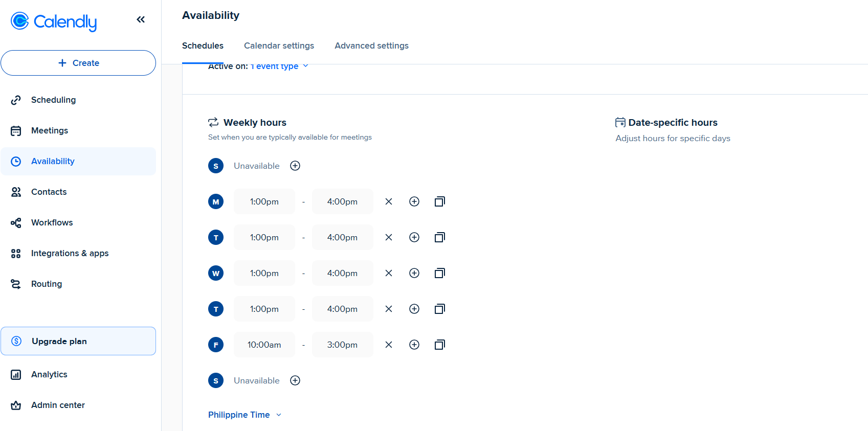
Task: Click the Upgrade plan button
Action: (78, 341)
